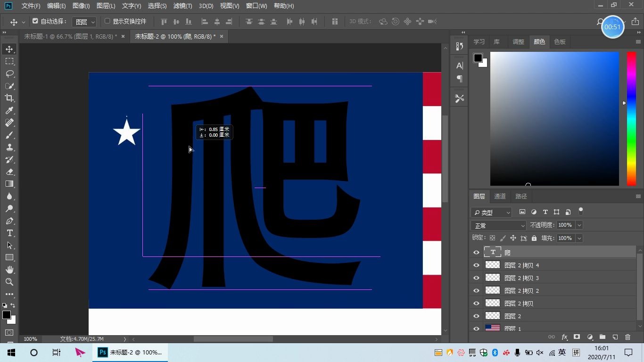Toggle the auto-select checkbox

[35, 21]
